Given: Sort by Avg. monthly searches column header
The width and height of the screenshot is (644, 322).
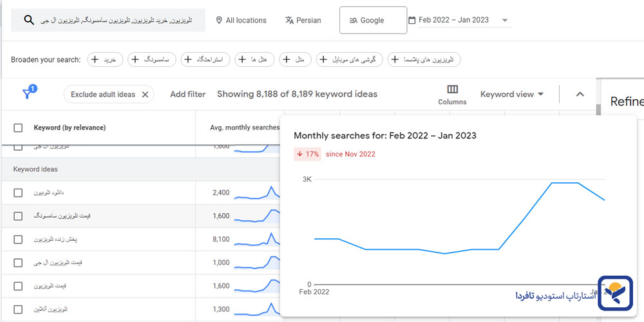Looking at the screenshot, I should coord(244,128).
